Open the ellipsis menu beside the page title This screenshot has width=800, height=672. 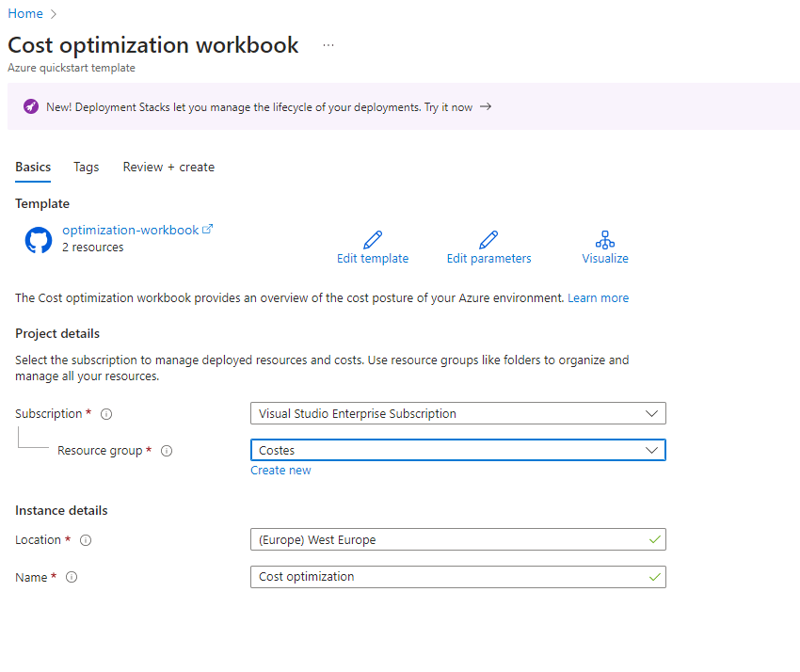point(328,45)
